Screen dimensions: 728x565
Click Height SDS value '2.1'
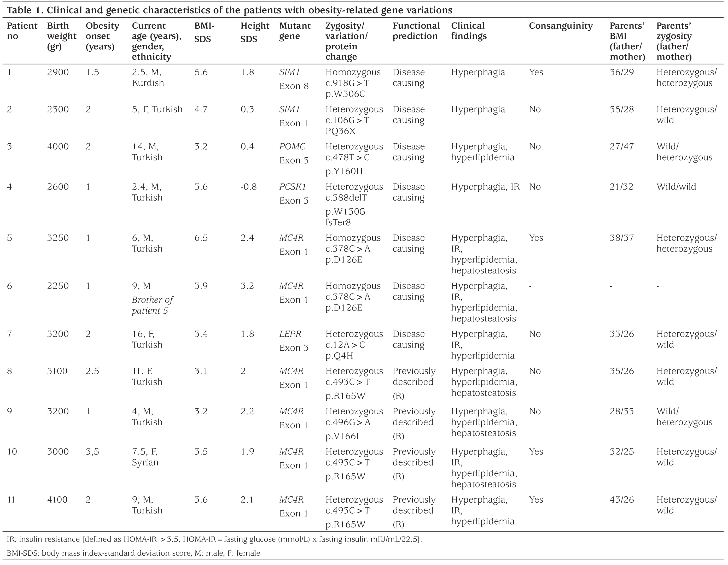point(247,499)
